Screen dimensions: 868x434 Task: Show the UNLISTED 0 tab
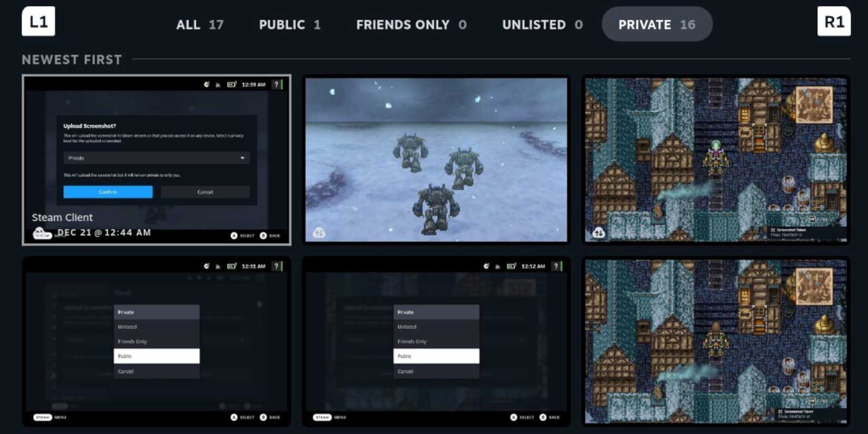(542, 25)
